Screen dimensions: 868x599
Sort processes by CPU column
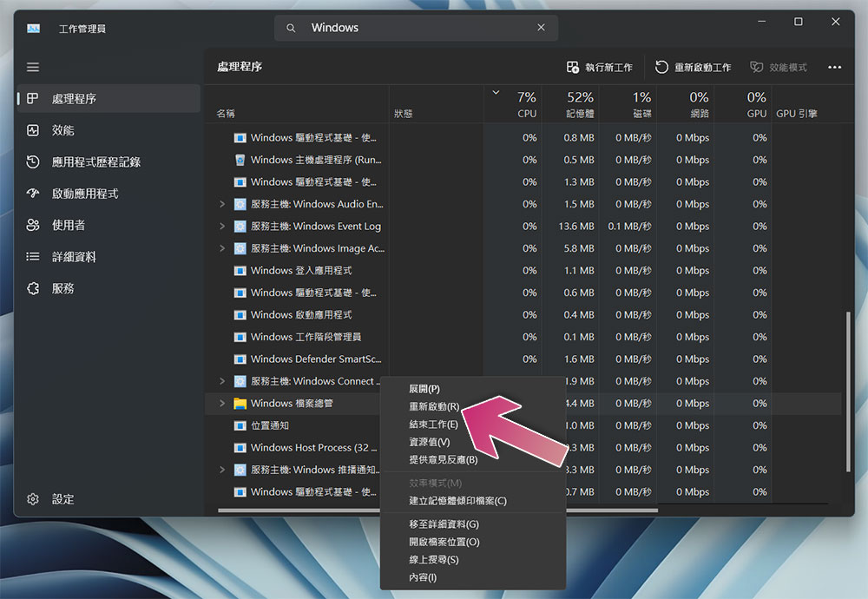[x=527, y=105]
